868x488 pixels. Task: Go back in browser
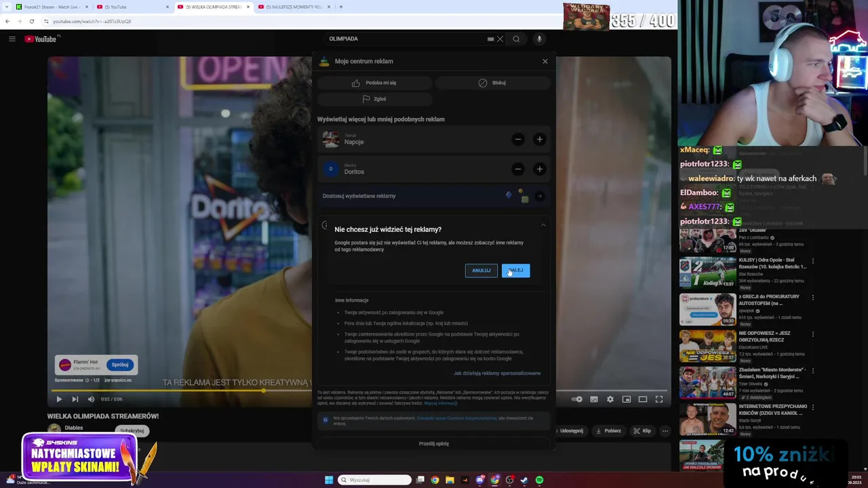(7, 21)
